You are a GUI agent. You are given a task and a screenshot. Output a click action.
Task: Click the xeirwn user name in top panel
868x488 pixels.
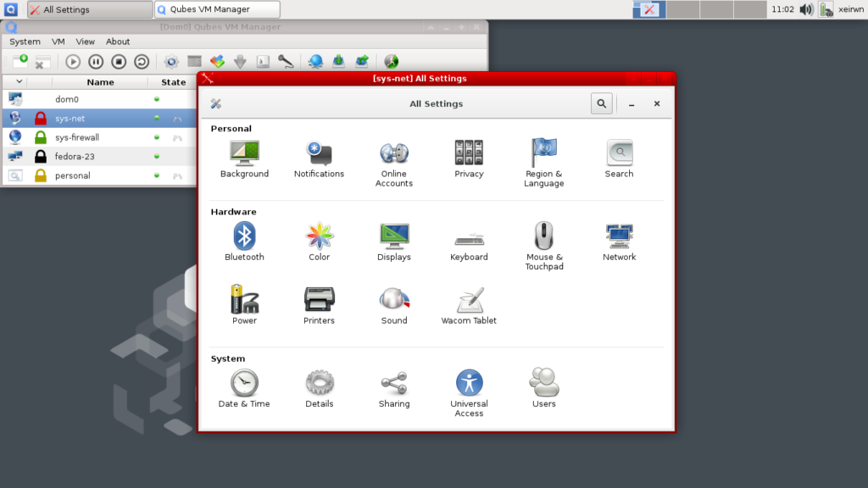[851, 9]
